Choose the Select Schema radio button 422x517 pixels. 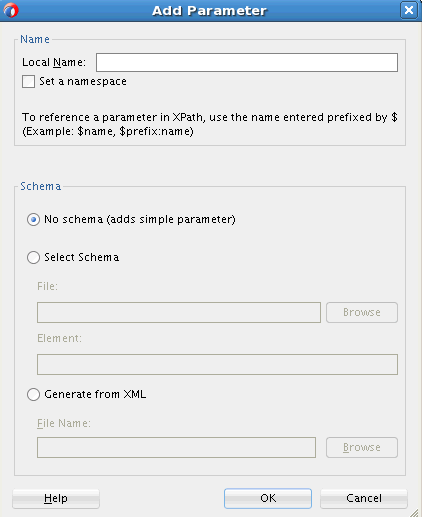click(x=33, y=257)
